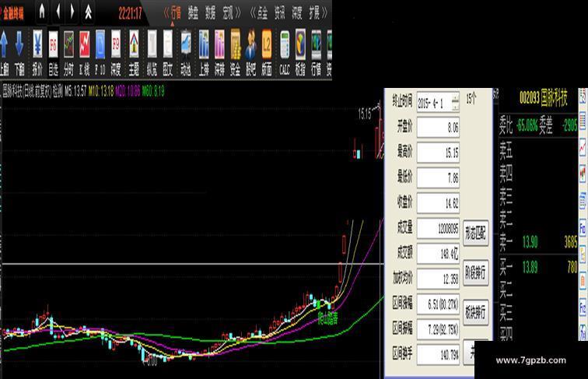Select the 资讯 top tab
The width and height of the screenshot is (588, 379).
(x=279, y=13)
